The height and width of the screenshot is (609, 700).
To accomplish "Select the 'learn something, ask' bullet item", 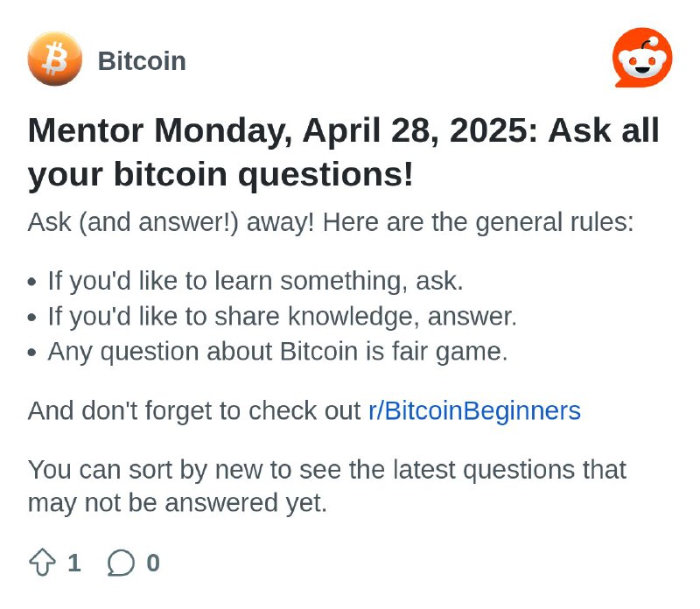I will 255,281.
